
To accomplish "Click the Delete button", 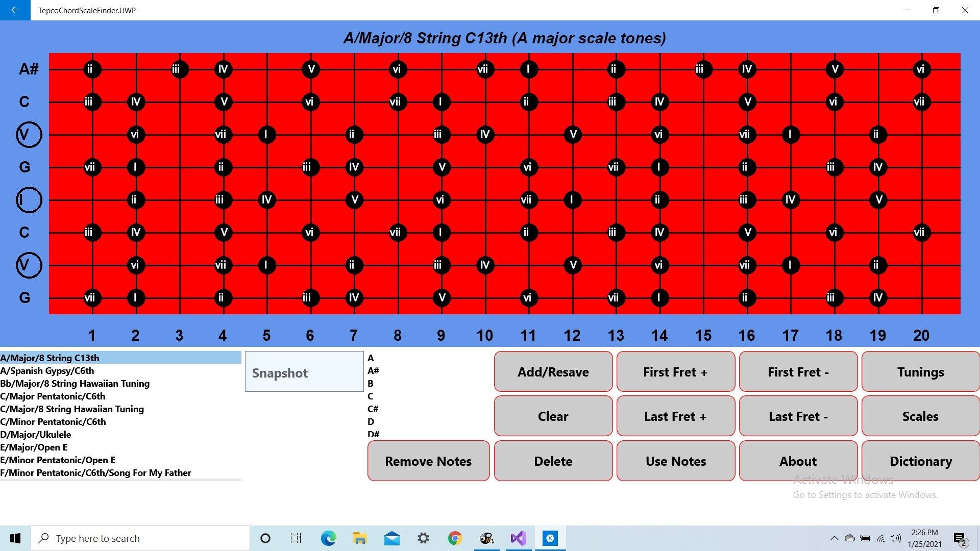I will [552, 461].
